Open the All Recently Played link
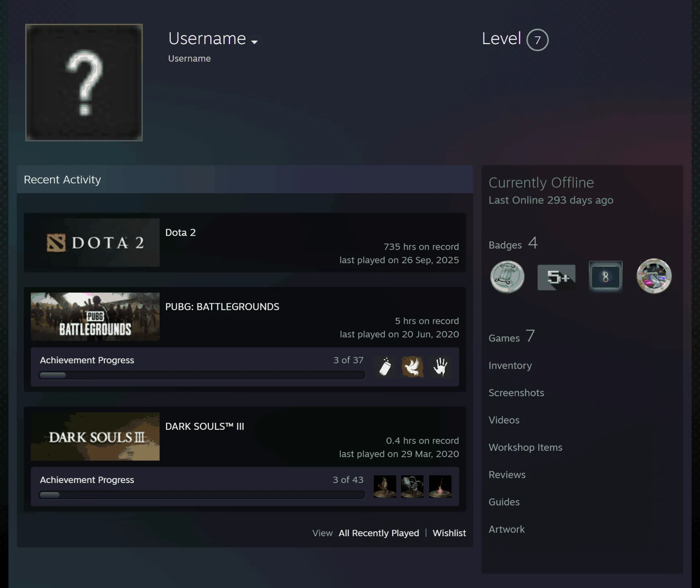This screenshot has height=588, width=700. tap(379, 533)
